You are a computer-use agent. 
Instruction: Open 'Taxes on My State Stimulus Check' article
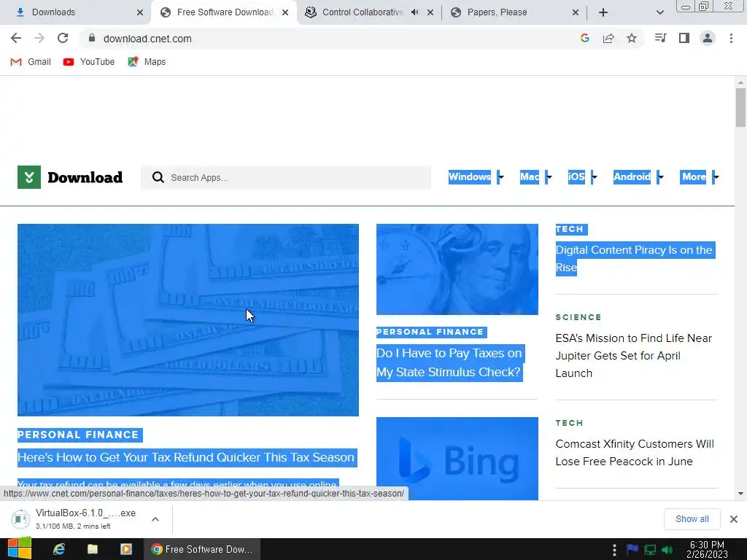(x=449, y=363)
